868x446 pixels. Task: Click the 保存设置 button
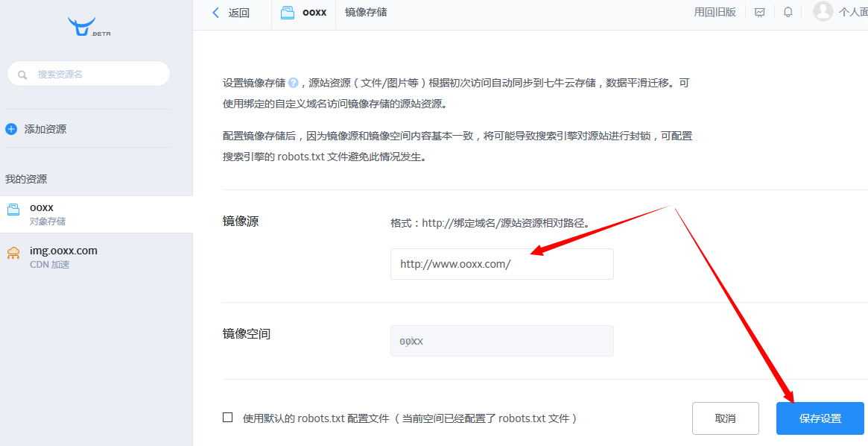[820, 418]
